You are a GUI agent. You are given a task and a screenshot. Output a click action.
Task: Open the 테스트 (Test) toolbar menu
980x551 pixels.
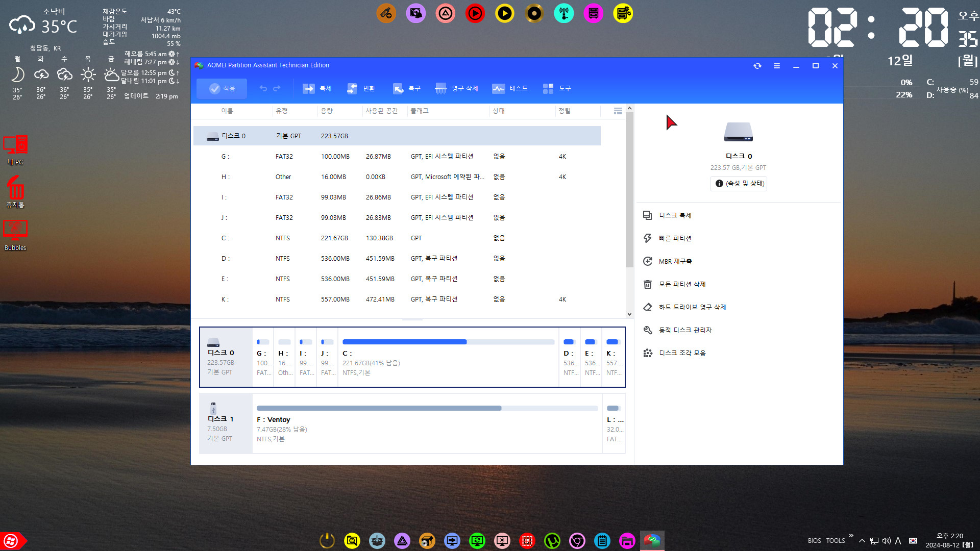(509, 88)
